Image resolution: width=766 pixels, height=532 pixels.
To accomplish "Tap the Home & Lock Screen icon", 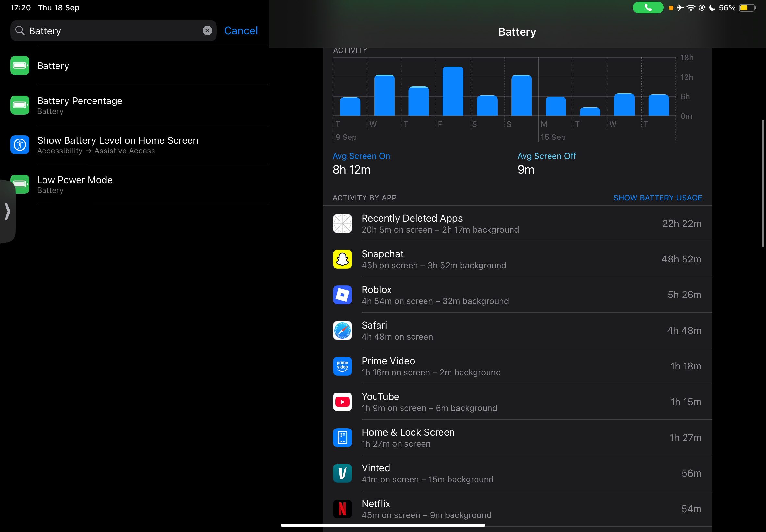I will tap(342, 437).
